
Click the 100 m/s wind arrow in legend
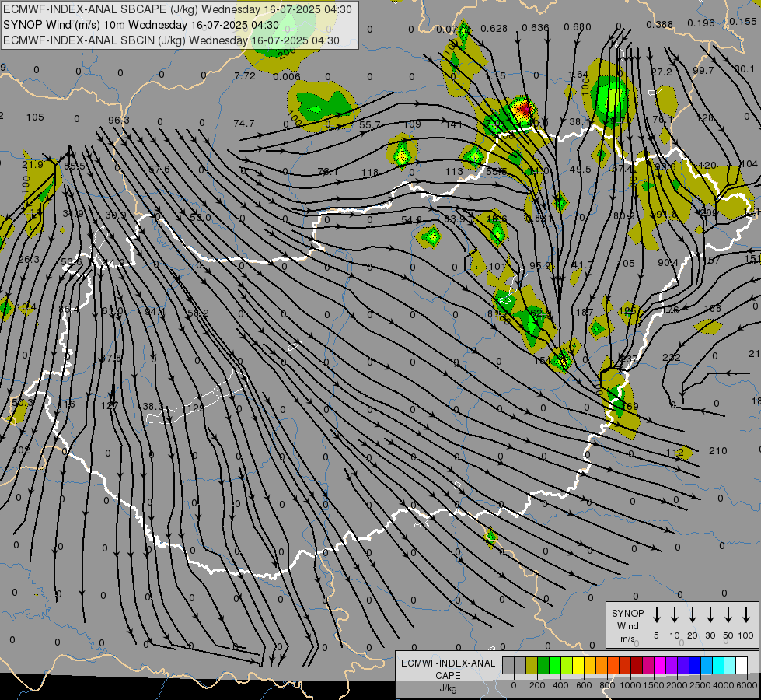[x=746, y=615]
